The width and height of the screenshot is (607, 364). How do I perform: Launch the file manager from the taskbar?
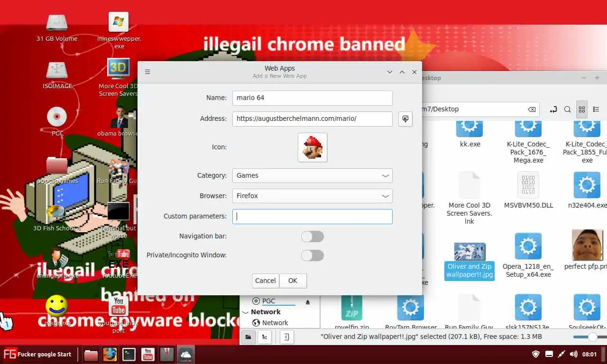(91, 355)
